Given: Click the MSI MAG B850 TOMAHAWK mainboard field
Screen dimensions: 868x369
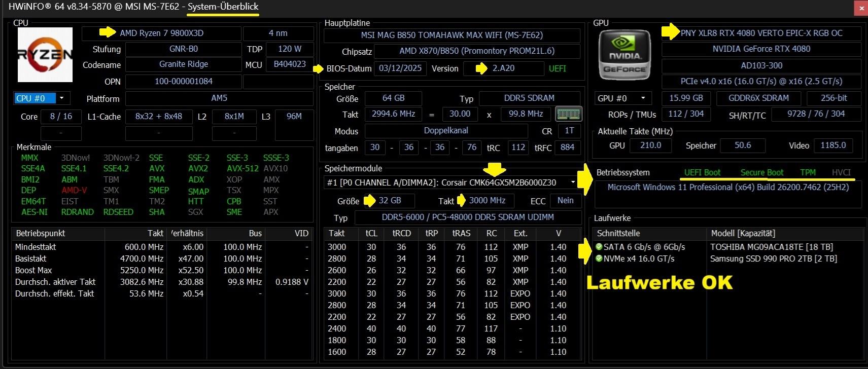Looking at the screenshot, I should 452,35.
